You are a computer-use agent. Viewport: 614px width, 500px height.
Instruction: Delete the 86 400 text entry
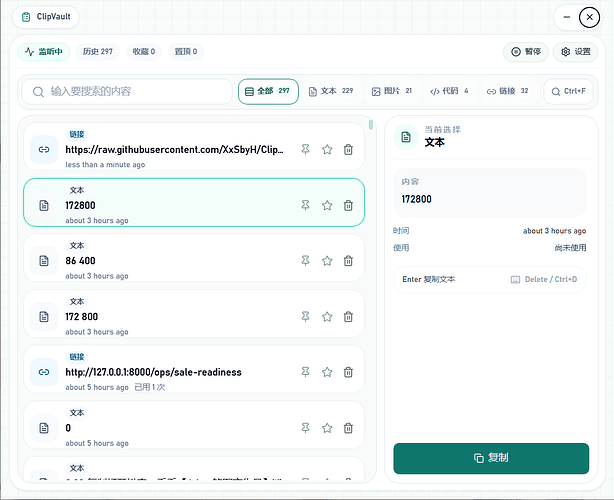pyautogui.click(x=348, y=261)
